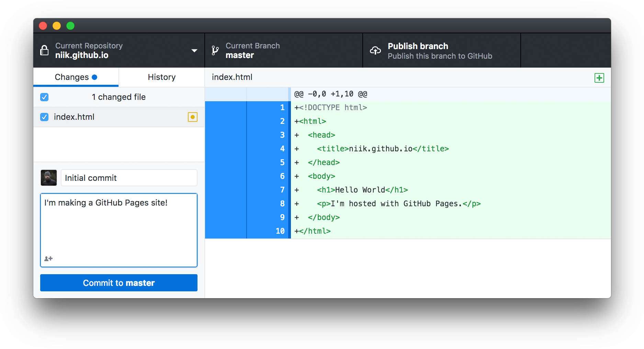Open diff options with the green plus icon

pos(599,78)
